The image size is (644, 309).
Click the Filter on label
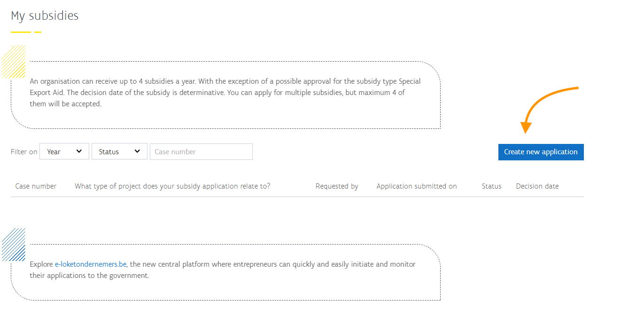(x=24, y=152)
